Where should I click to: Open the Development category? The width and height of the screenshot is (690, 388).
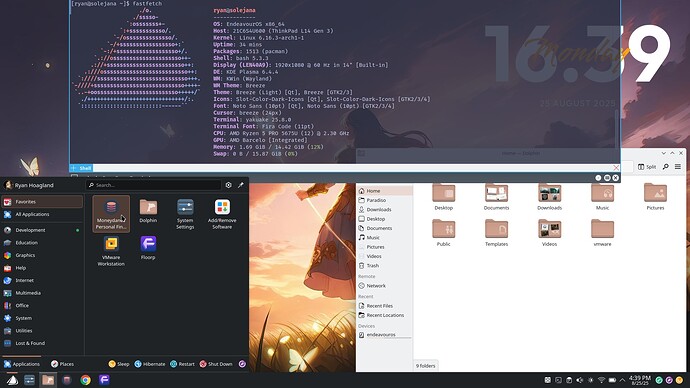[x=42, y=230]
